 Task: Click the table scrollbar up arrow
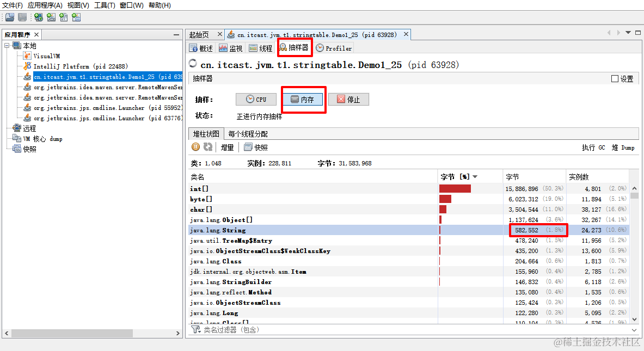pos(635,188)
